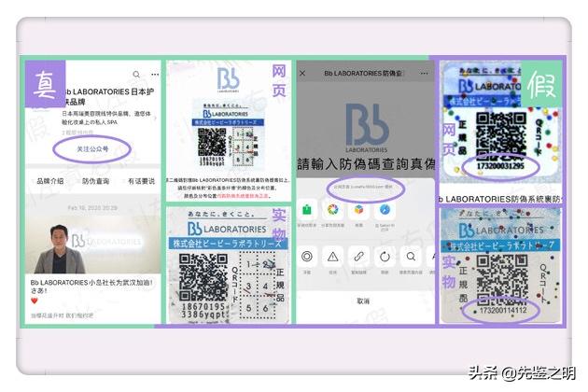This screenshot has width=588, height=392.
Task: Tap 取消 to dismiss the share sheet
Action: [363, 301]
